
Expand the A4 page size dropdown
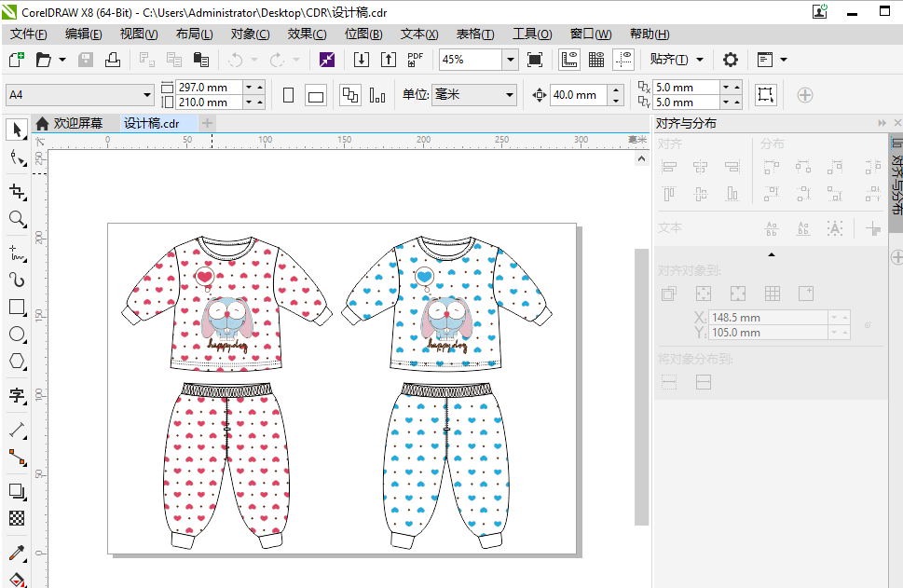(147, 95)
